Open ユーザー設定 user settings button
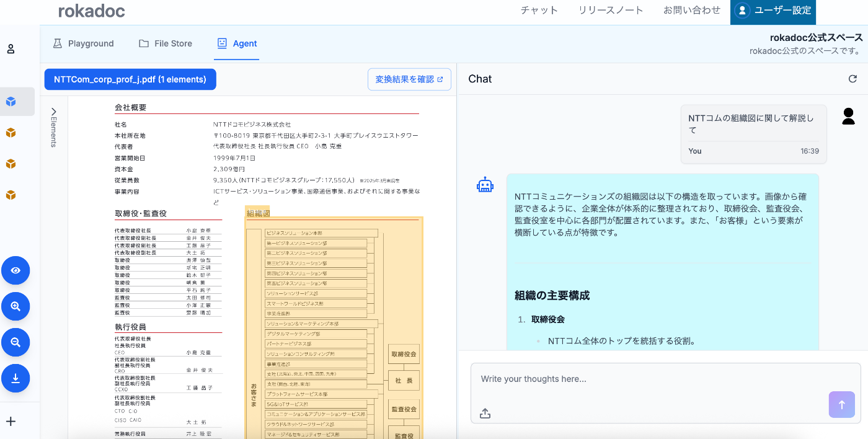 click(x=773, y=11)
